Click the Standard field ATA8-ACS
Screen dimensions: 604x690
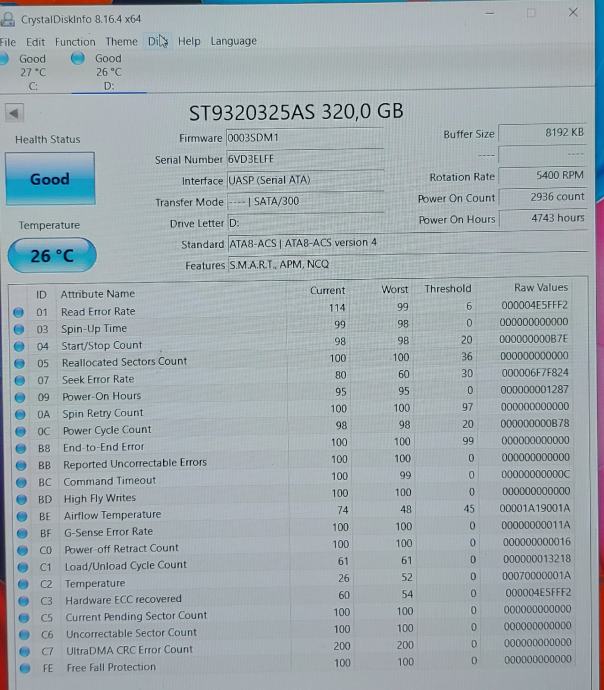407,243
